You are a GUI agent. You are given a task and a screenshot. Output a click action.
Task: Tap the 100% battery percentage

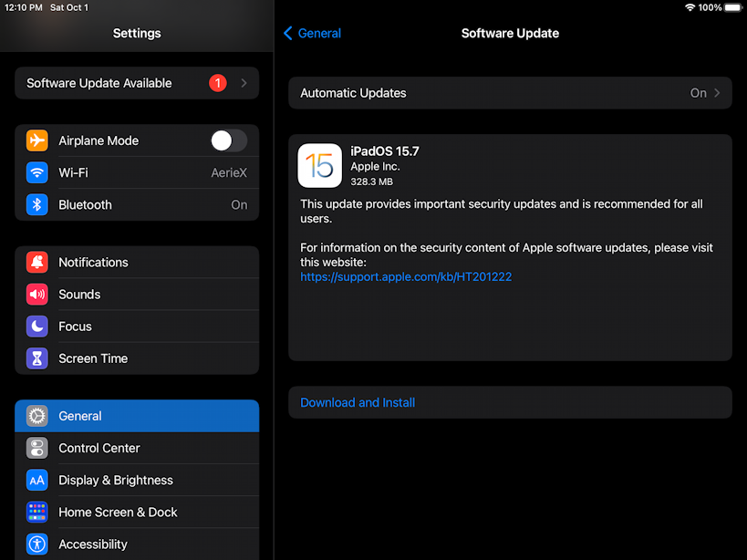pyautogui.click(x=710, y=7)
